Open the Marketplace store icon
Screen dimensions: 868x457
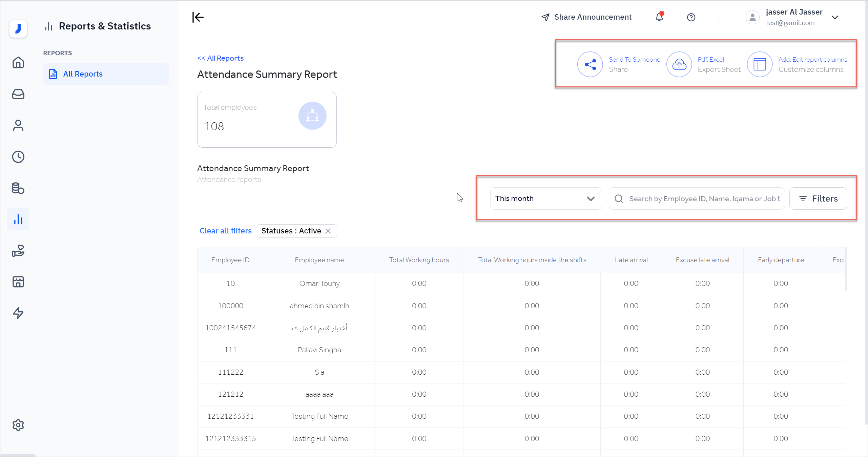[18, 282]
